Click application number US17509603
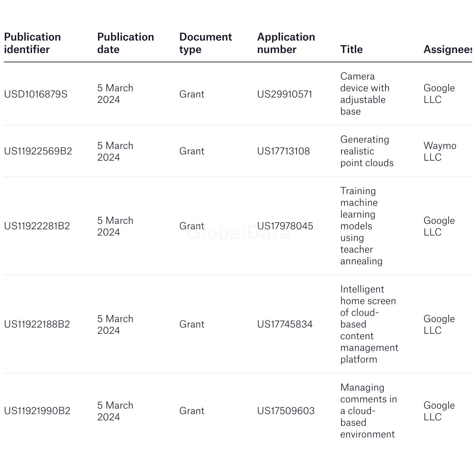This screenshot has width=476, height=464. pos(286,411)
